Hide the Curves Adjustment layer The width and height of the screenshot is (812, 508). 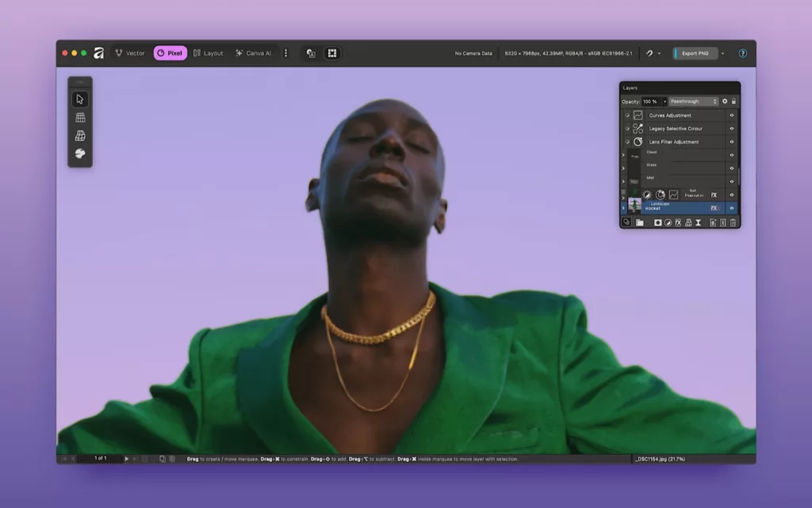[732, 115]
